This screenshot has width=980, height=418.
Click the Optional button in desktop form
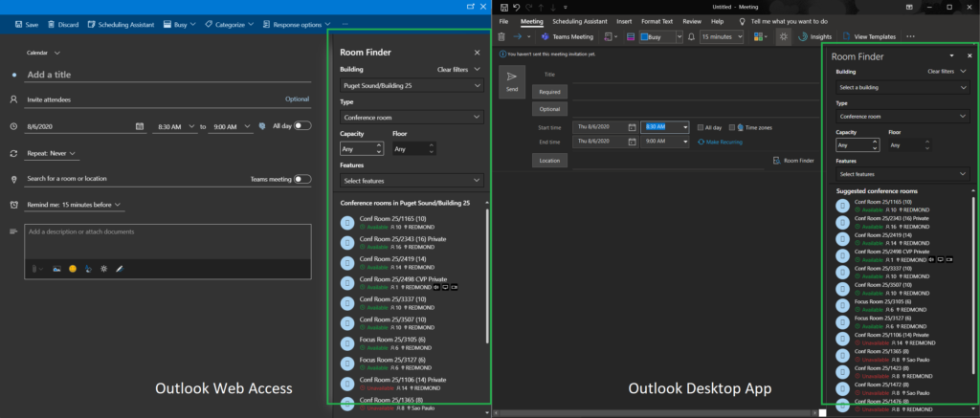click(x=549, y=109)
